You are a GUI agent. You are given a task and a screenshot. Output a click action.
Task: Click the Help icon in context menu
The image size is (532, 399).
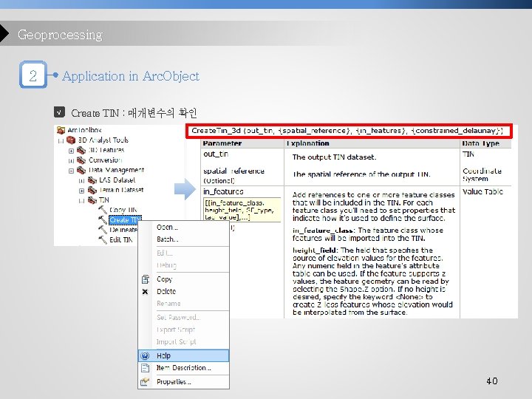coord(145,355)
